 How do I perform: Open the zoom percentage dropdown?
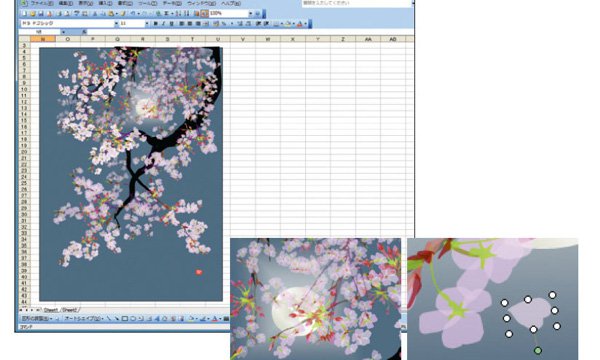pos(251,13)
